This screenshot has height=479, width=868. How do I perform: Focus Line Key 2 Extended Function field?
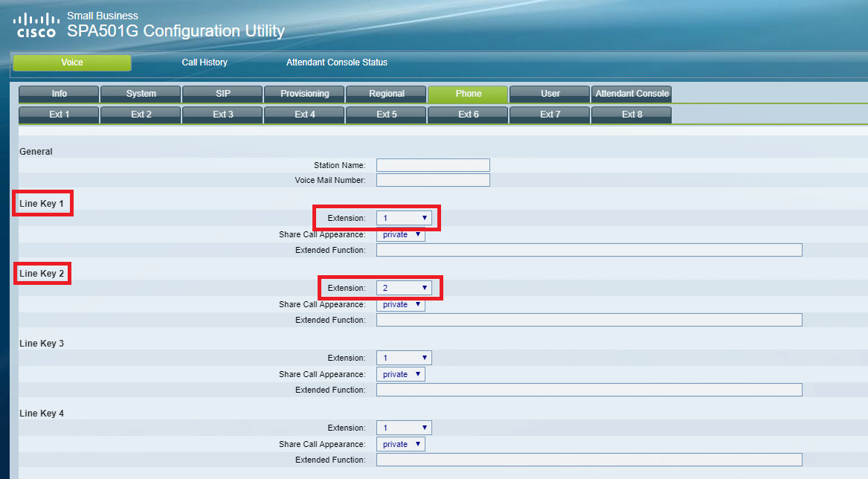point(589,320)
